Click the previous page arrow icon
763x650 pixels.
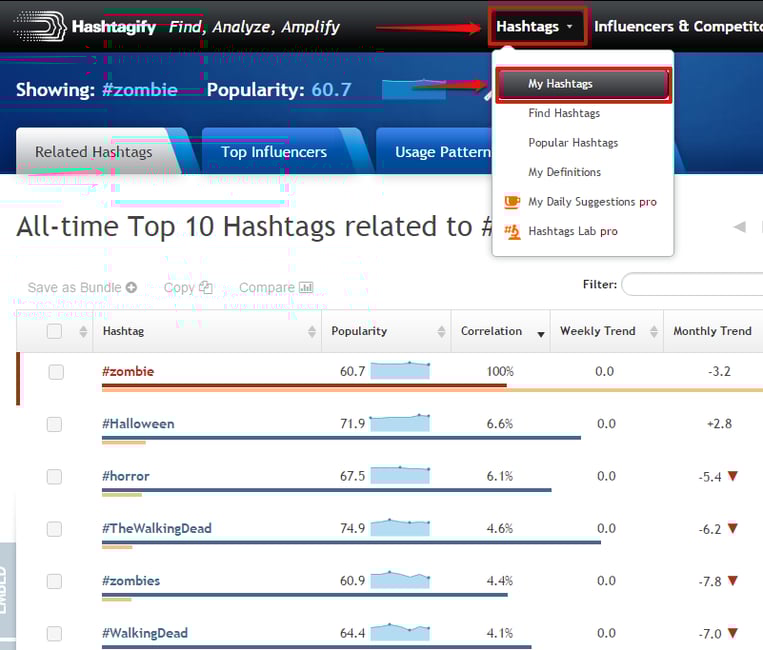(x=740, y=226)
